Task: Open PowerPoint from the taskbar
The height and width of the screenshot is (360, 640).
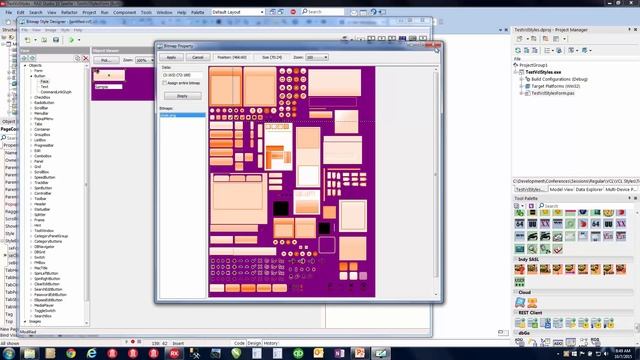Action: coord(360,353)
